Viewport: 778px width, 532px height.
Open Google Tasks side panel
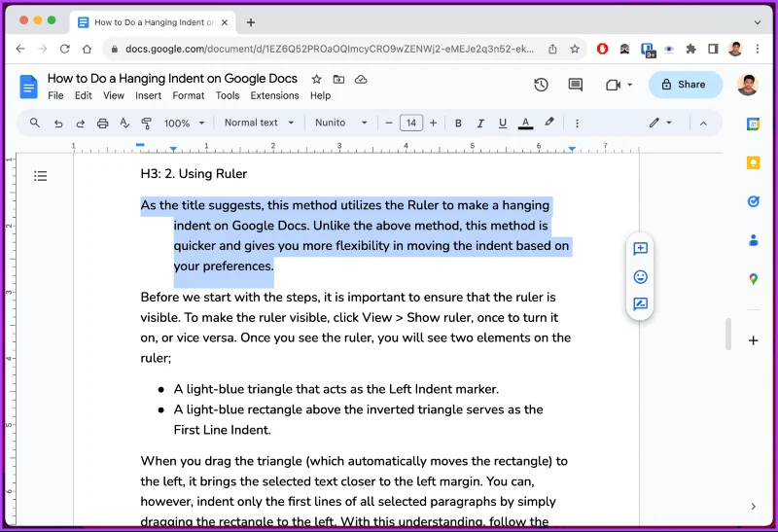[753, 201]
